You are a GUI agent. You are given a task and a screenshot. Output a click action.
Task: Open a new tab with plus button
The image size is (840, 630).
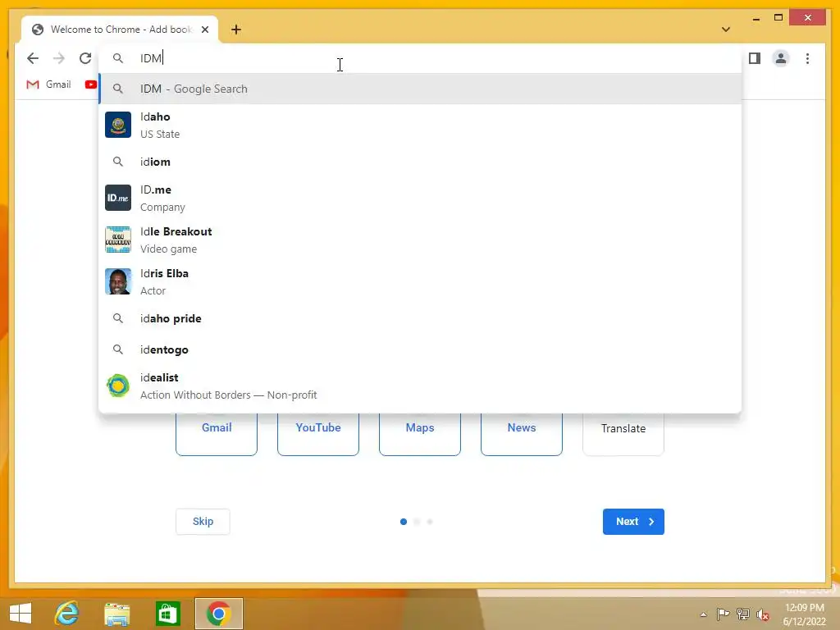(236, 30)
